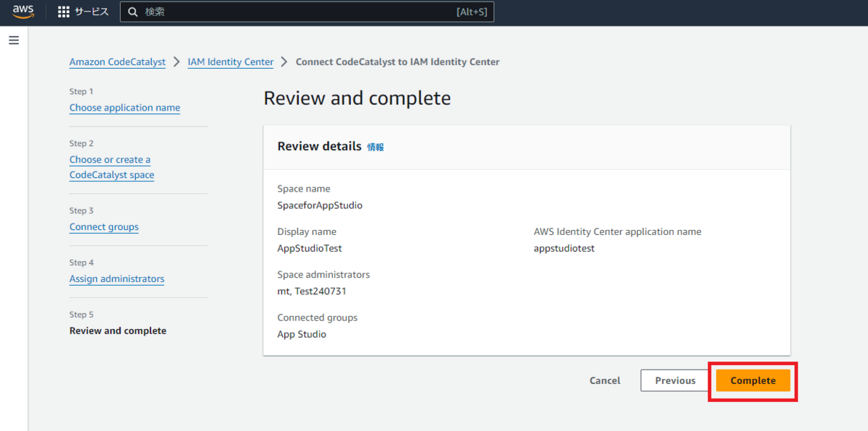Open the hamburger side navigation menu

(x=14, y=40)
